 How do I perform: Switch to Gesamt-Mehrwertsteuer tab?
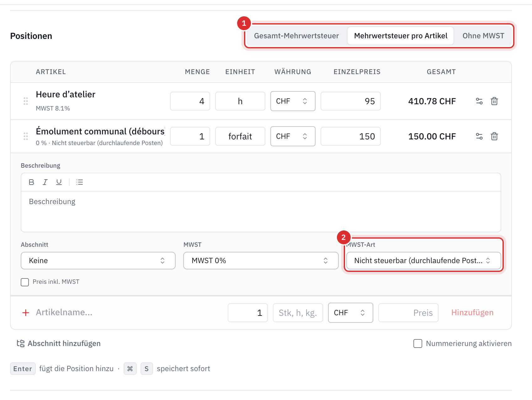click(296, 36)
